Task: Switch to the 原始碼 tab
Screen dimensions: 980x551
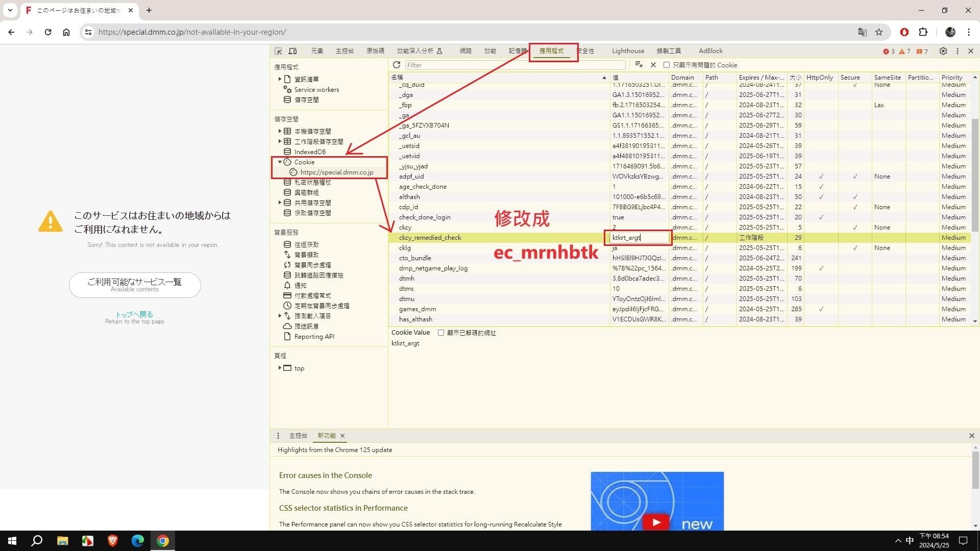Action: [375, 51]
